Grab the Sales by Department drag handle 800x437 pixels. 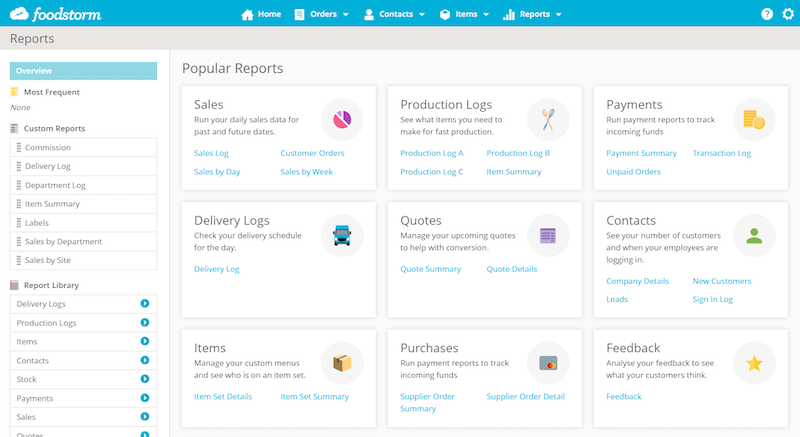tap(19, 241)
